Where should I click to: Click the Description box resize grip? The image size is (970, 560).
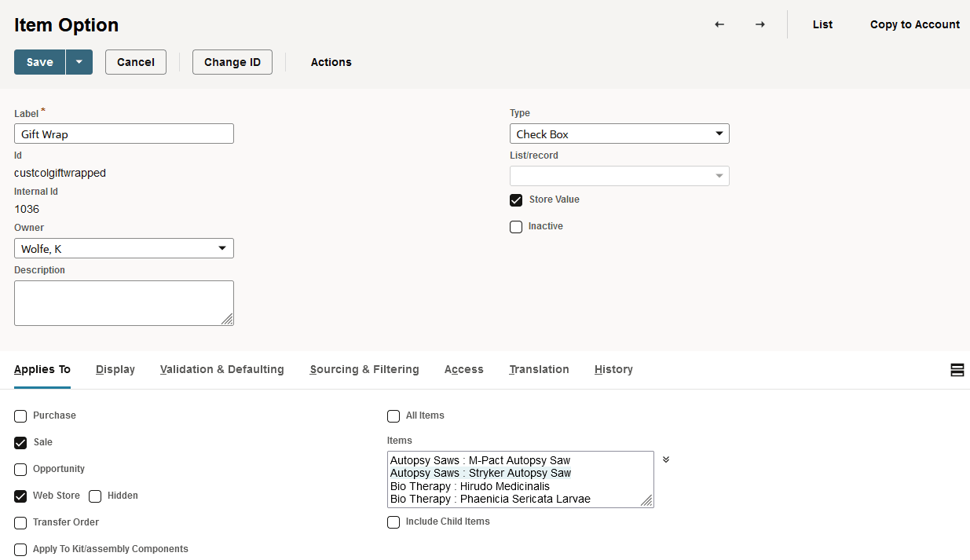pos(227,319)
